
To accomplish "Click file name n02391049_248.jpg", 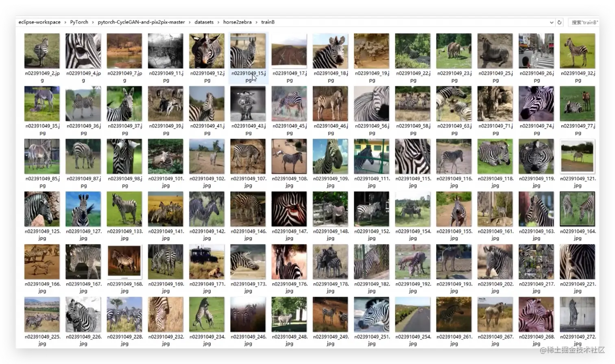I will click(289, 340).
